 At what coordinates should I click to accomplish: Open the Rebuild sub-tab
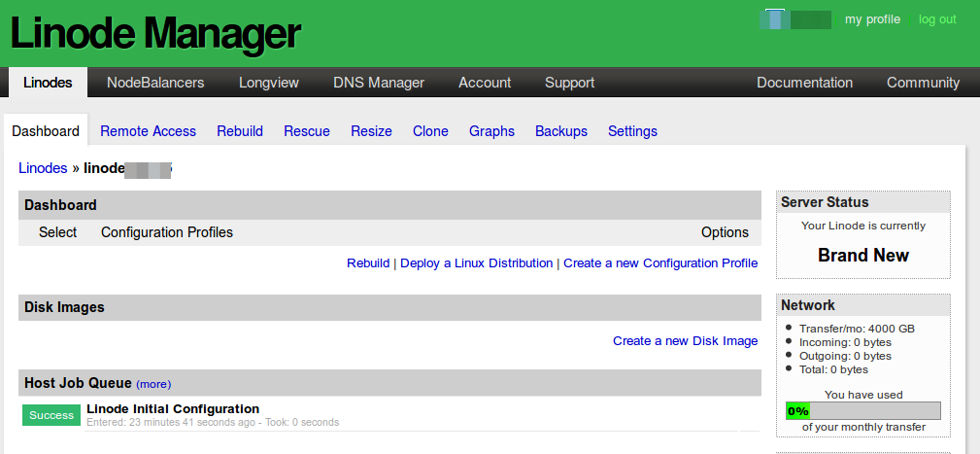point(240,131)
